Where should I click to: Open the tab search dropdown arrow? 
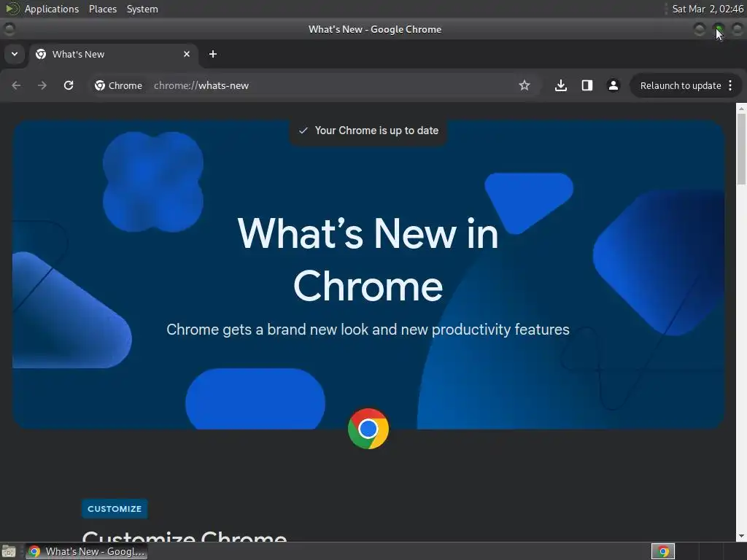(15, 54)
